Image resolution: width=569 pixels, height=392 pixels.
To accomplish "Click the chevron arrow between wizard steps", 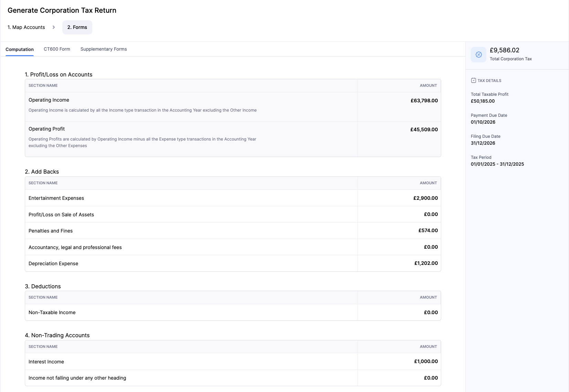I will [54, 27].
